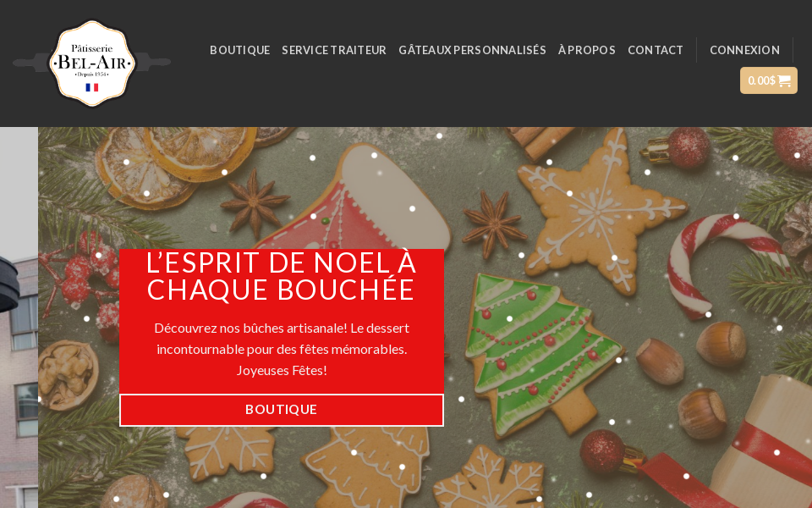The height and width of the screenshot is (508, 812).
Task: Click the Découvrez nos bûches artisanale text
Action: [x=282, y=350]
